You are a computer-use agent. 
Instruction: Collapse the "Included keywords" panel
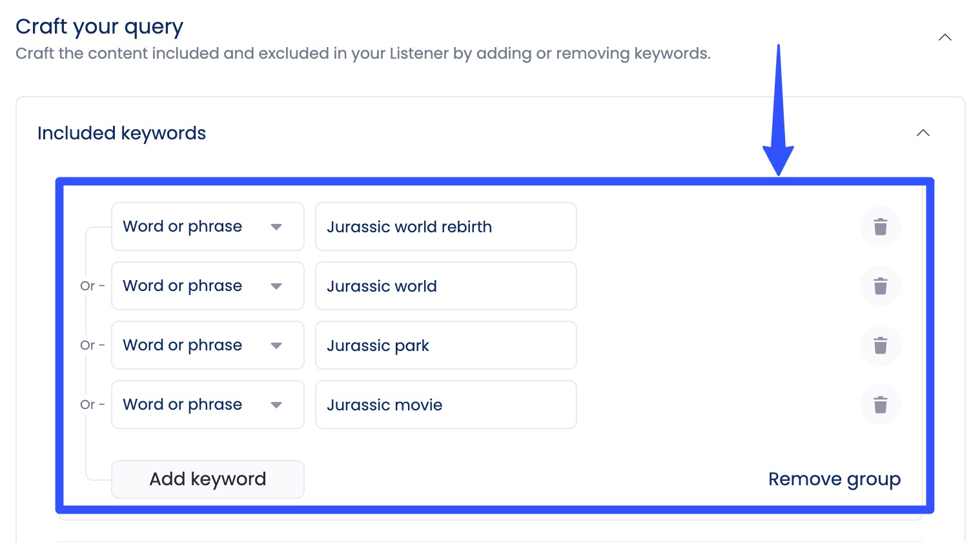coord(923,133)
